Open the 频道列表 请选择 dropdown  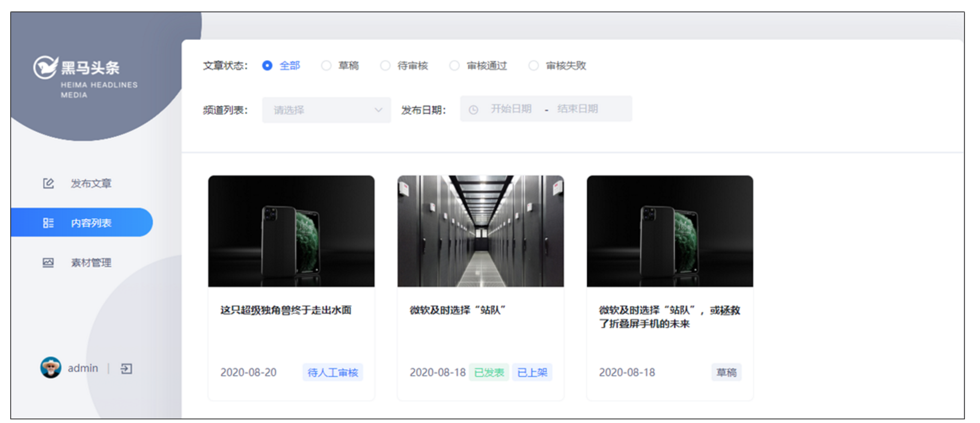click(x=326, y=110)
